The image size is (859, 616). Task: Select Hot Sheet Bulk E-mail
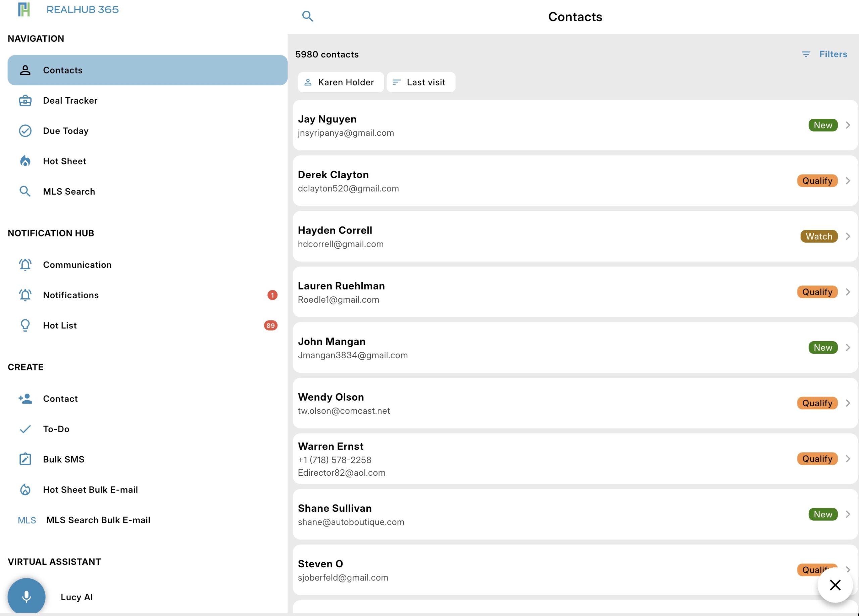pyautogui.click(x=90, y=490)
